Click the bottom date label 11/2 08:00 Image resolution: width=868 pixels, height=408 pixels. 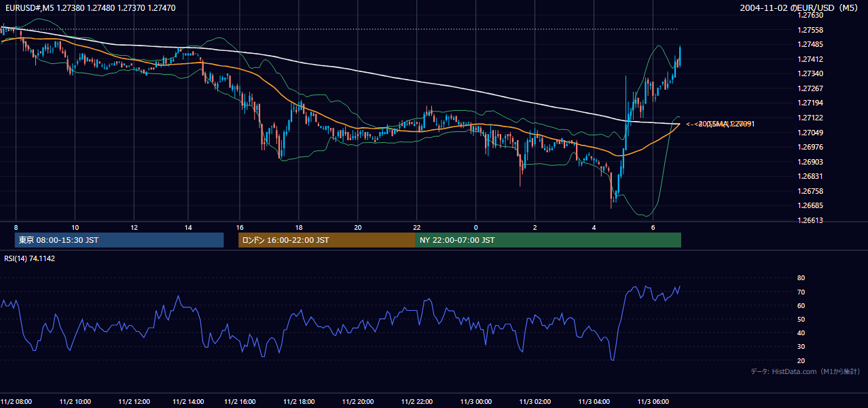coord(16,401)
